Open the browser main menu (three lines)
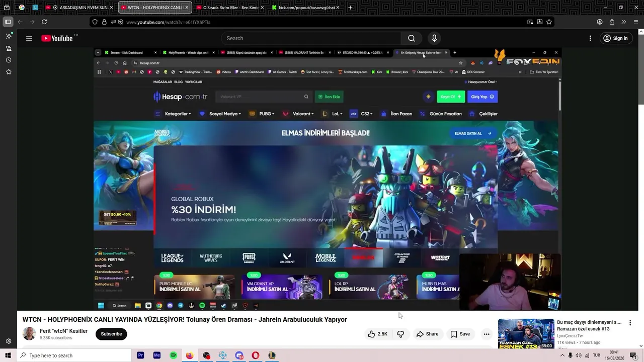The height and width of the screenshot is (362, 644). 636,22
